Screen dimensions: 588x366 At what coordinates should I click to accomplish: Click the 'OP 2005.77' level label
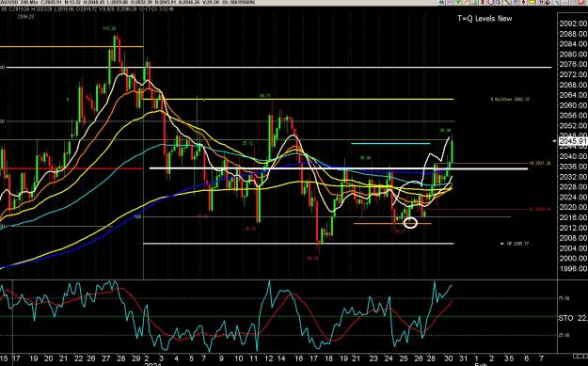click(517, 244)
